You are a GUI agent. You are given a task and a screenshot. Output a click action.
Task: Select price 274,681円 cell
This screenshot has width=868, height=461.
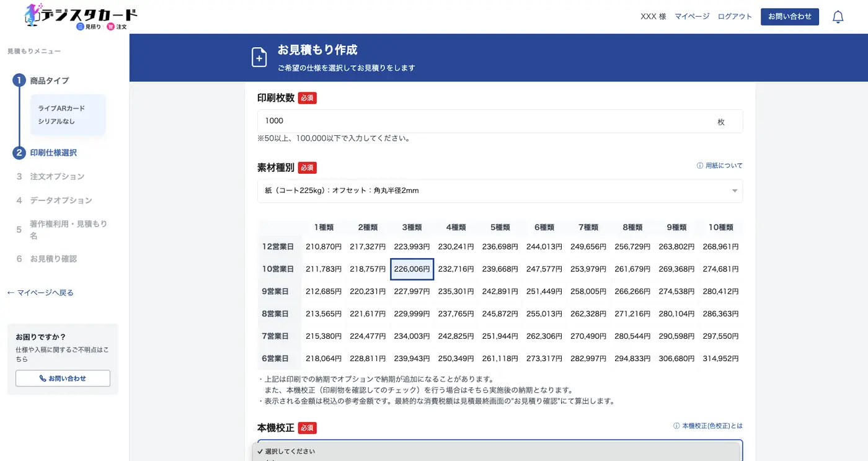tap(720, 269)
